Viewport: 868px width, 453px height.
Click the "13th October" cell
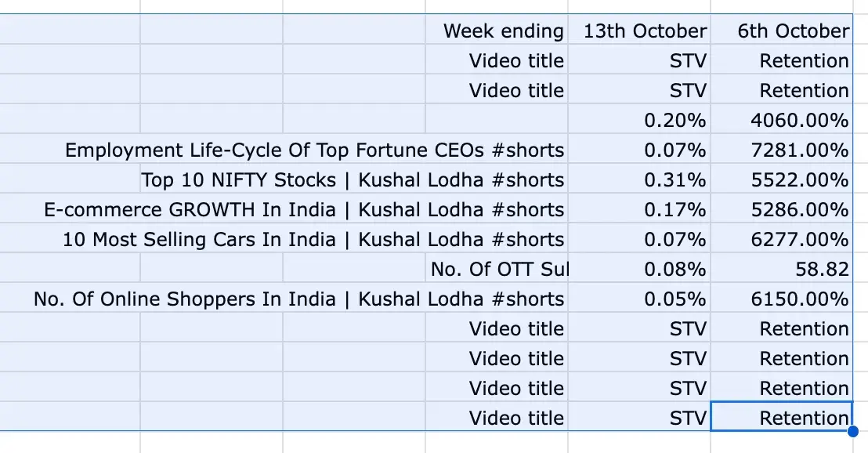(x=645, y=31)
